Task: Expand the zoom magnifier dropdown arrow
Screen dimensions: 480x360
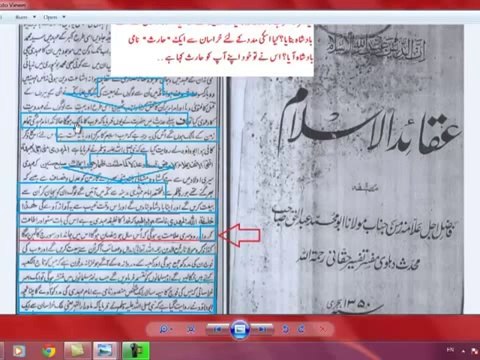Action: 171,329
